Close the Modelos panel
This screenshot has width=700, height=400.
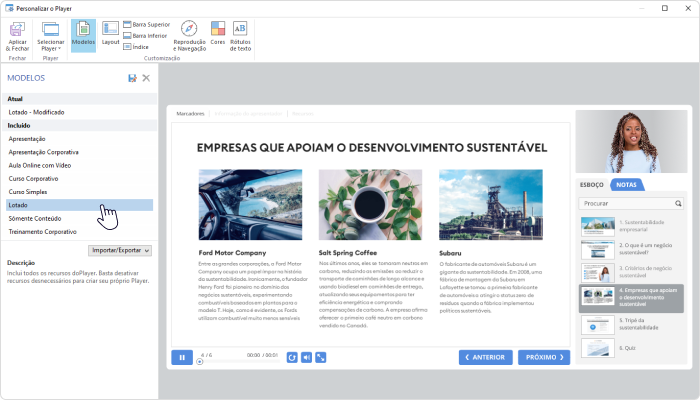(x=146, y=78)
